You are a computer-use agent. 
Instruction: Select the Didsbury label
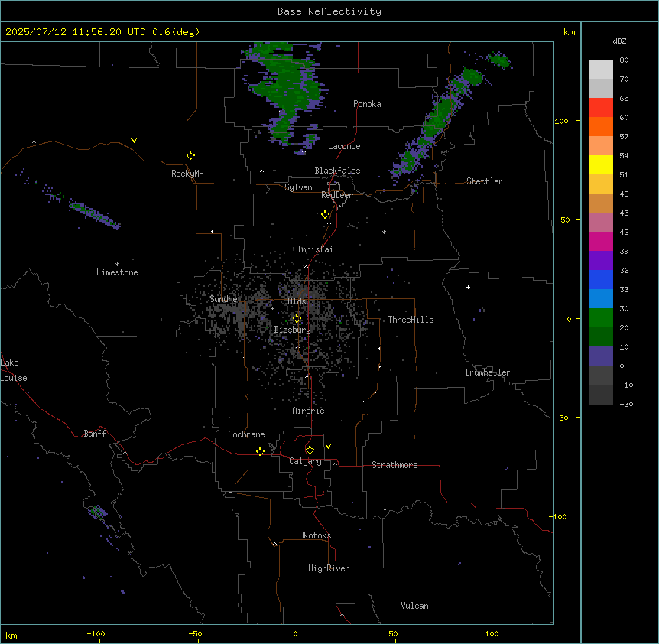point(293,330)
